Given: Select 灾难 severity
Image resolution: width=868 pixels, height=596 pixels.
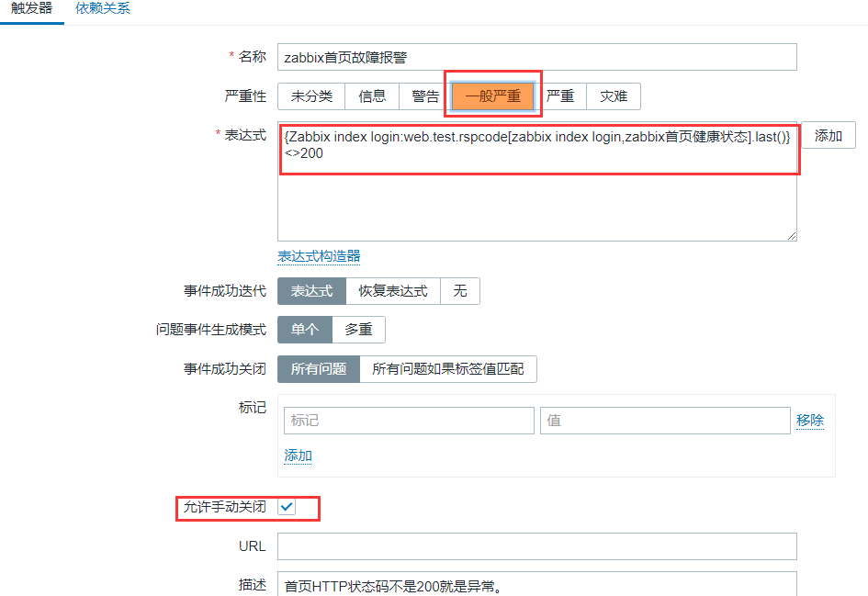Looking at the screenshot, I should tap(614, 96).
